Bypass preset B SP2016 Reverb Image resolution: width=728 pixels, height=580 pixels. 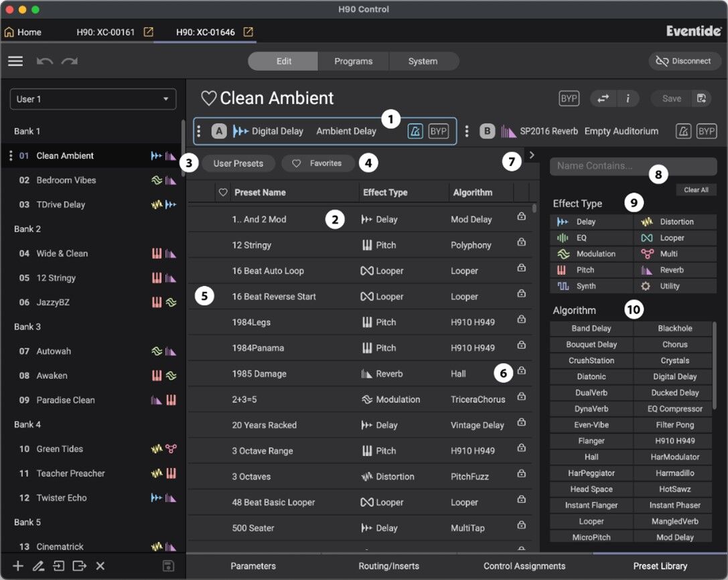(707, 131)
